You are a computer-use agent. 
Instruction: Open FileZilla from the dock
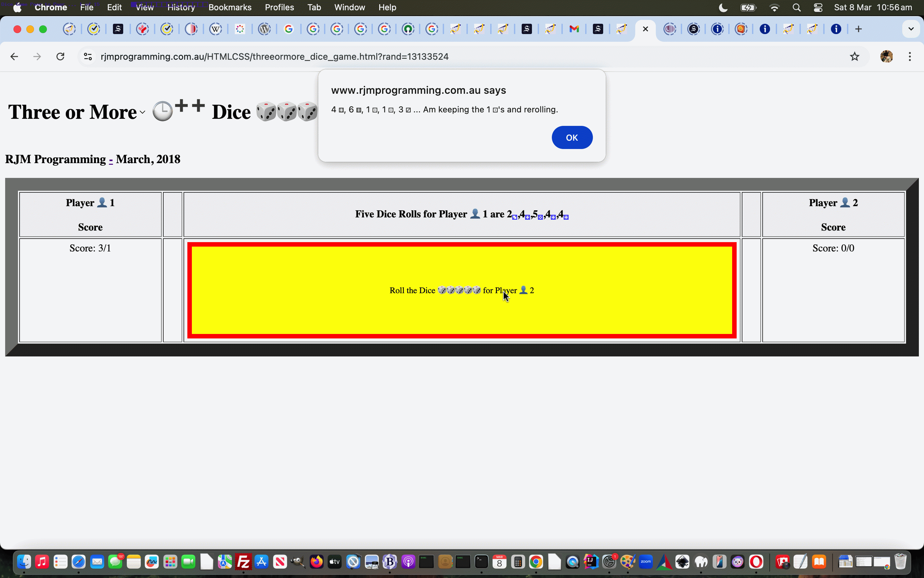pyautogui.click(x=243, y=562)
